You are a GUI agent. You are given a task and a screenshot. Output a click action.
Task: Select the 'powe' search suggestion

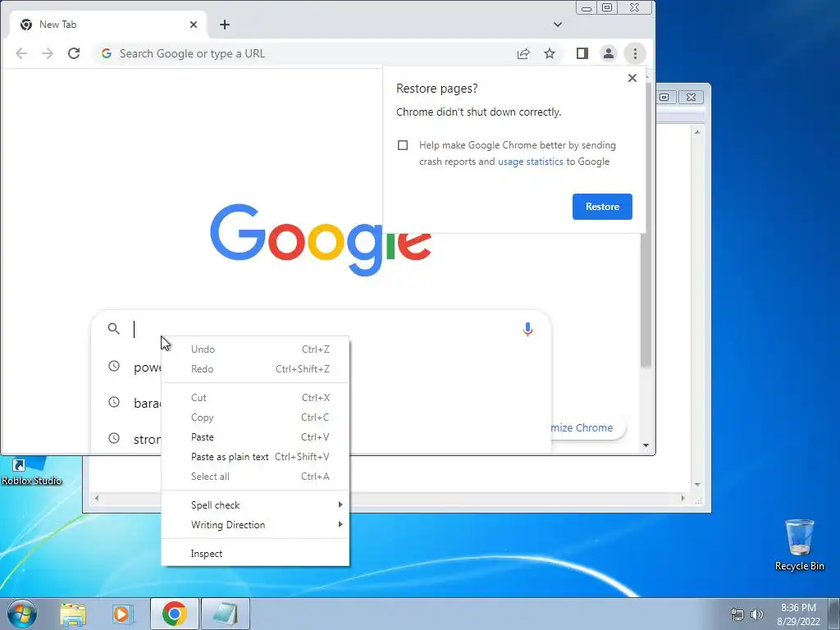point(148,367)
